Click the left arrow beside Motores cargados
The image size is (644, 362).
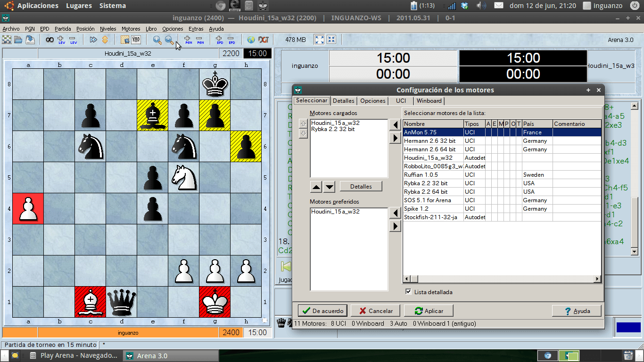[395, 124]
